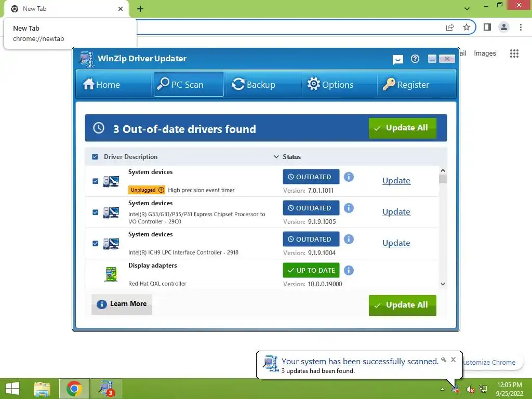Open the Windows Start menu

[12, 389]
